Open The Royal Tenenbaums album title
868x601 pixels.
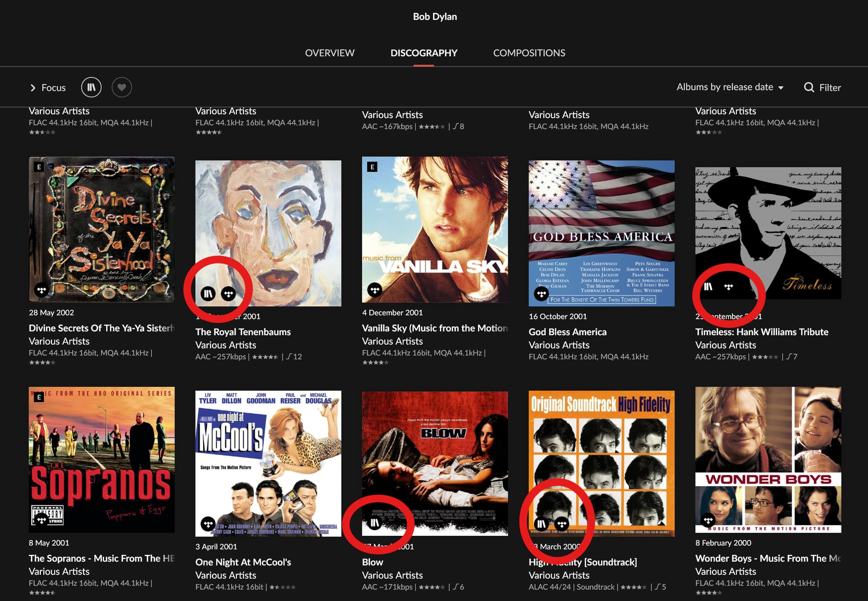[x=243, y=332]
